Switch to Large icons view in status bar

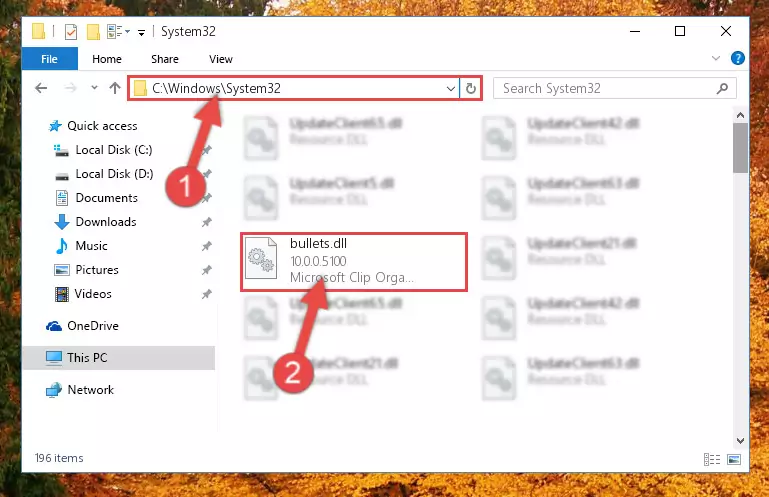(734, 460)
